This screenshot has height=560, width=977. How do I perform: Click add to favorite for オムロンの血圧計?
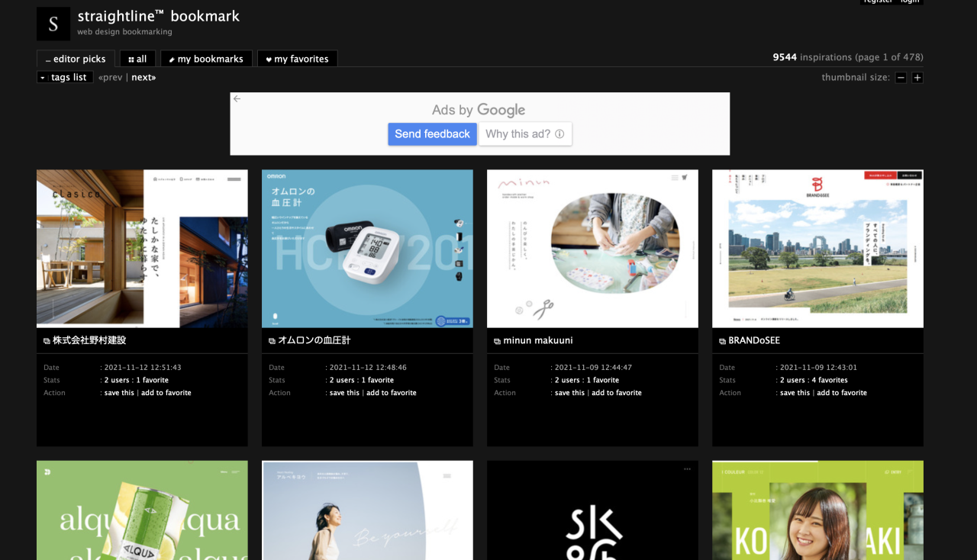coord(392,393)
